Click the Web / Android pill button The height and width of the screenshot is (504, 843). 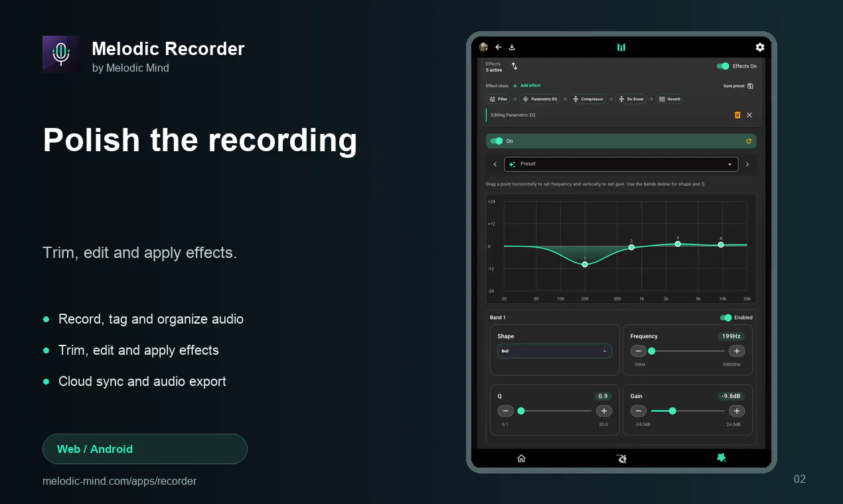pyautogui.click(x=145, y=449)
